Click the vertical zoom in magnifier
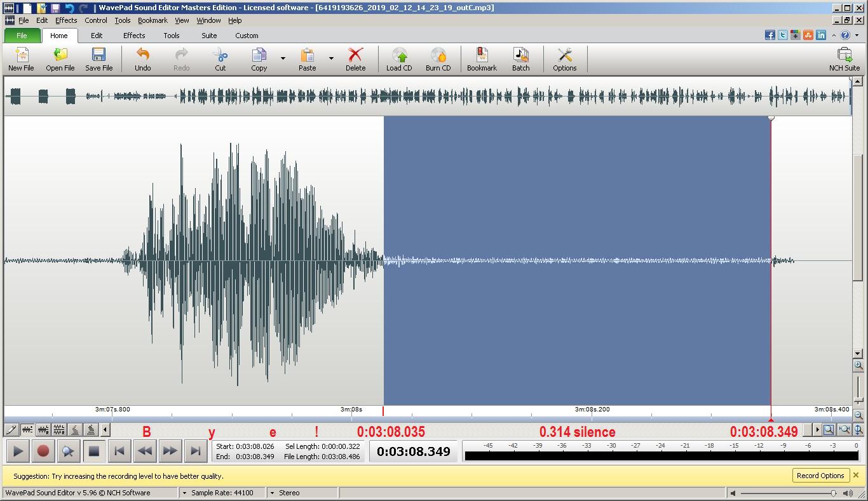This screenshot has width=868, height=501. click(858, 366)
